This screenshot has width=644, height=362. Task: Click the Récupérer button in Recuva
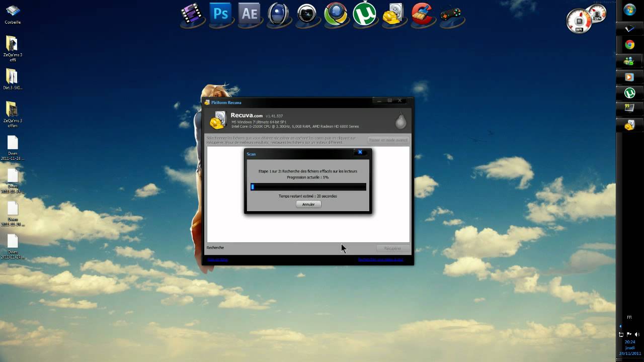click(392, 248)
